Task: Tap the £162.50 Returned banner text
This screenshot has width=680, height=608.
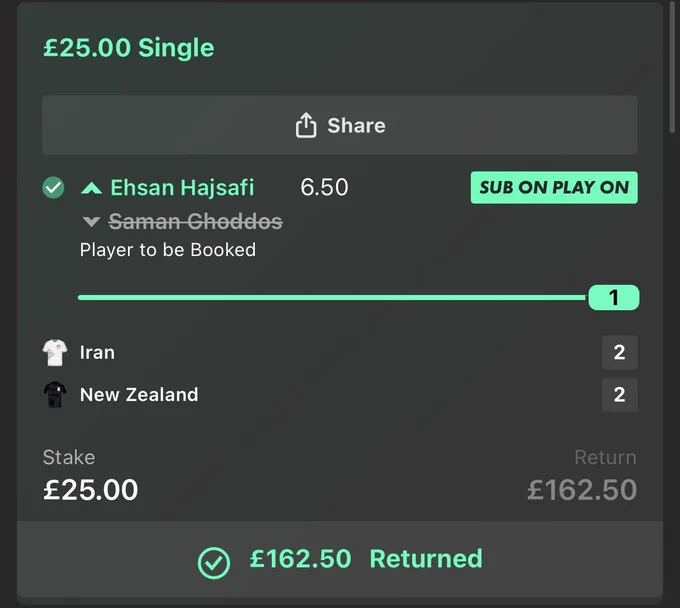Action: 366,559
